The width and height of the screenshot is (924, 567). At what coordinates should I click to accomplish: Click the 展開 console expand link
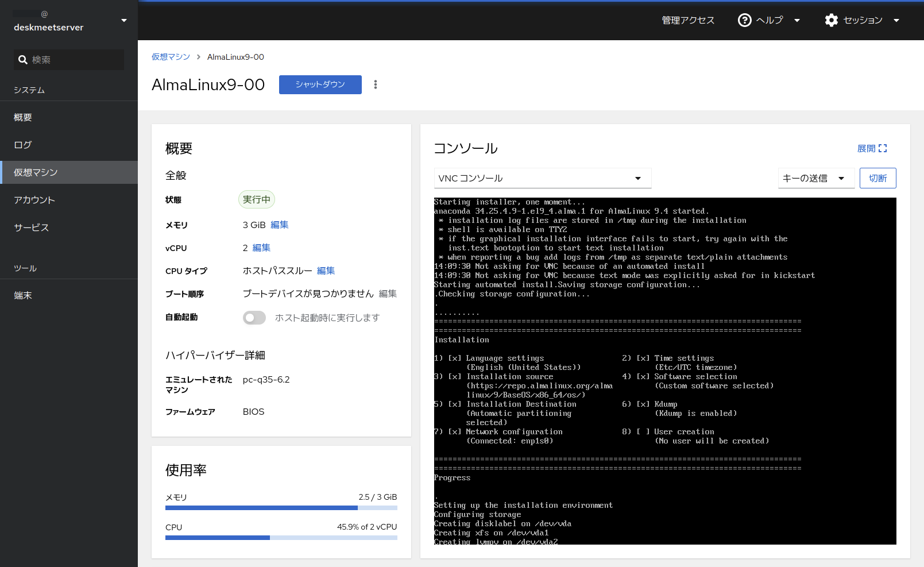pyautogui.click(x=872, y=148)
